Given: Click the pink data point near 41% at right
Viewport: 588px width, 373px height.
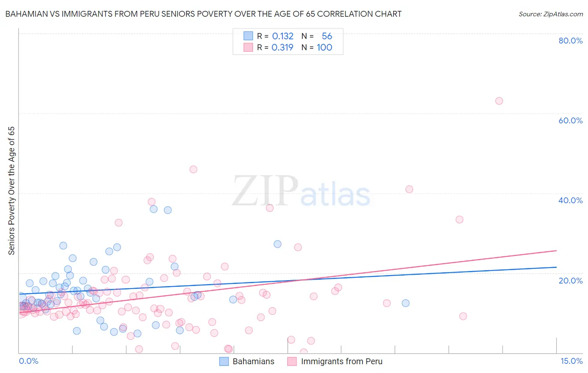Looking at the screenshot, I should [x=409, y=189].
